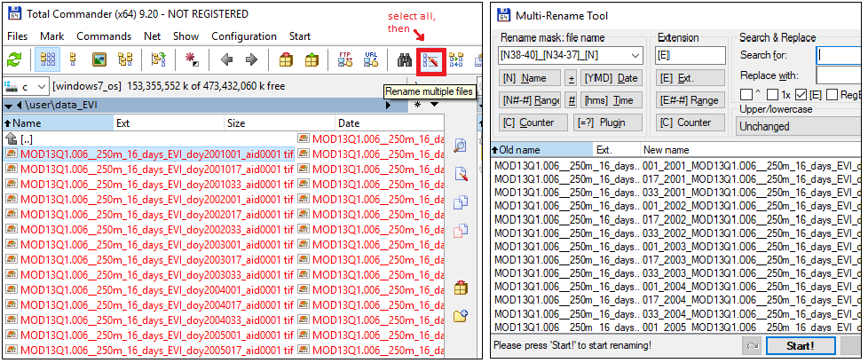
Task: Click the magnifier View file icon in the vertical bar
Action: tap(460, 146)
